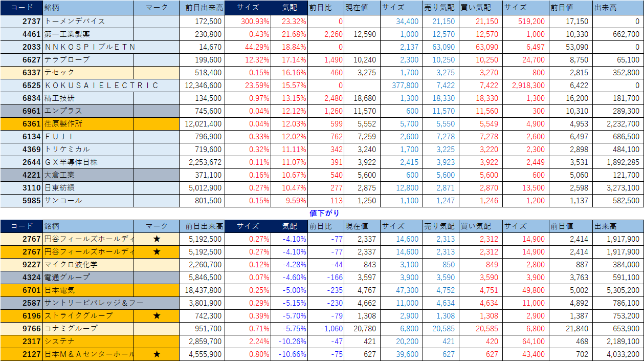Select the 662,700 volume cell
Screen dimensions: 644x361
(x=618, y=34)
